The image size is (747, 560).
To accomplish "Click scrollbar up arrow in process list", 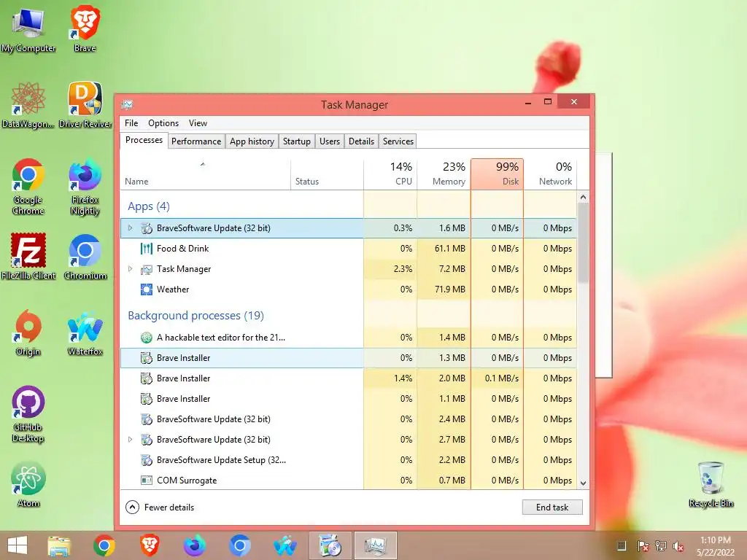I will click(x=583, y=197).
